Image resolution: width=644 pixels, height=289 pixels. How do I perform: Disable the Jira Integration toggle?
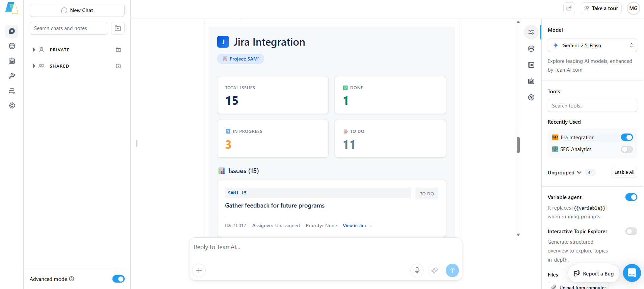[627, 137]
